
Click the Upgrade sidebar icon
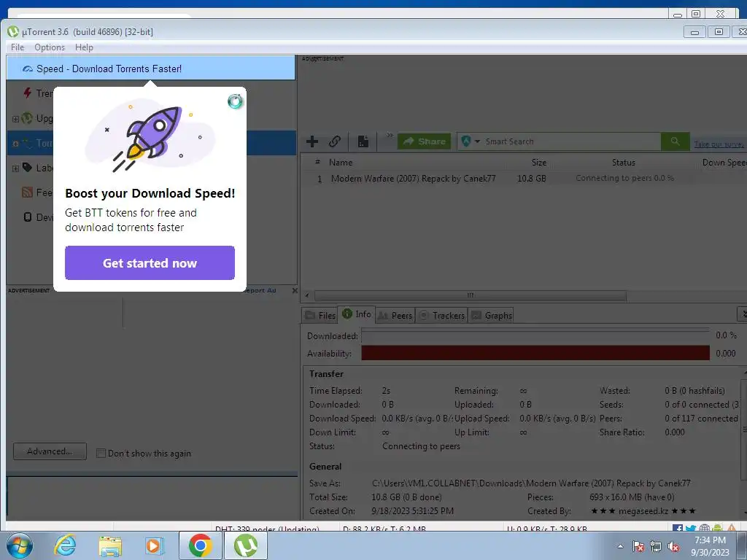pos(28,117)
